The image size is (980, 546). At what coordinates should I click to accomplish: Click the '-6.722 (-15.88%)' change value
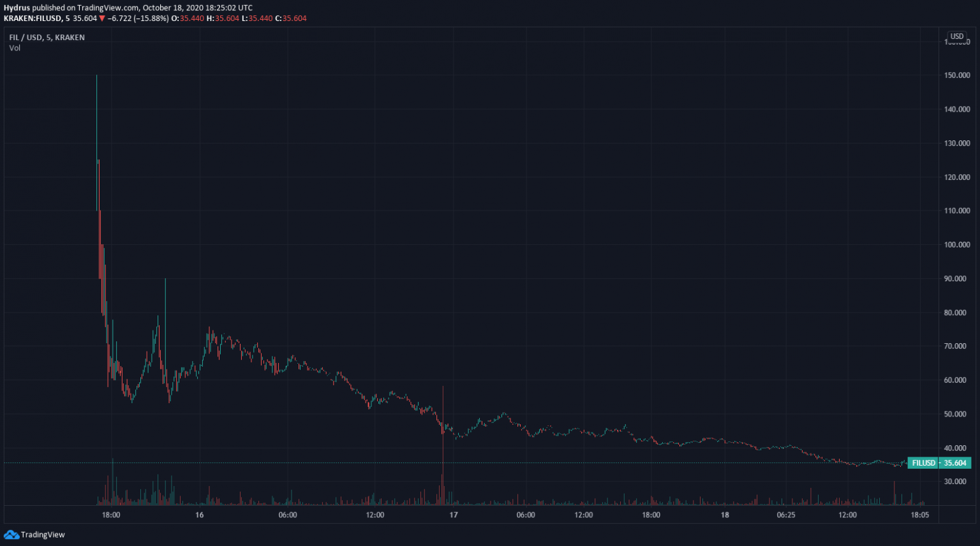(138, 18)
